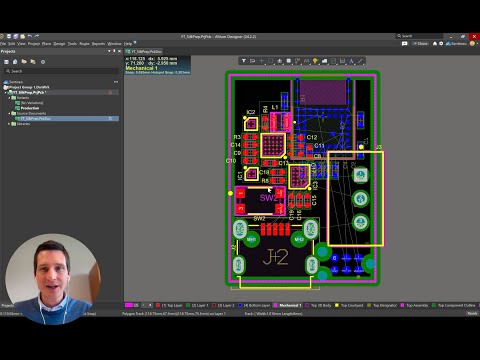480x360 pixels.
Task: Click the SW2 switch component on the board
Action: pyautogui.click(x=260, y=201)
